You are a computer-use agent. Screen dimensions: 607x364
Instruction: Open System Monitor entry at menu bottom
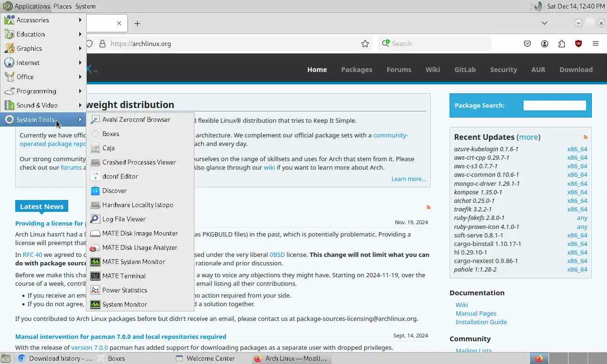pos(140,304)
